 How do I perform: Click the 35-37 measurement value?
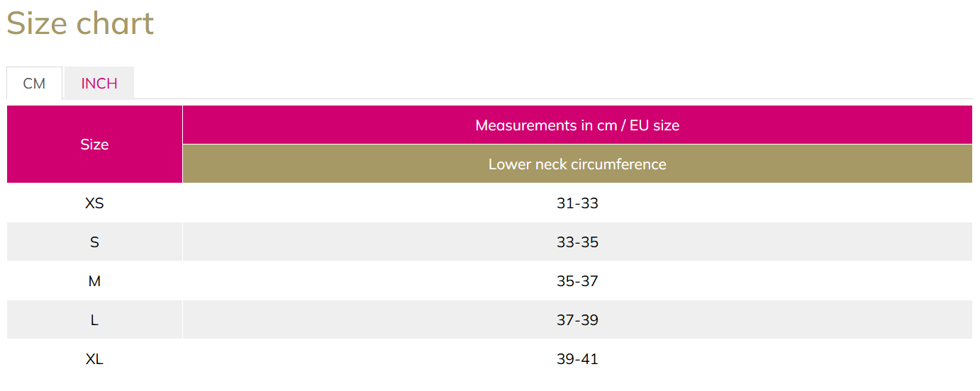pos(577,281)
